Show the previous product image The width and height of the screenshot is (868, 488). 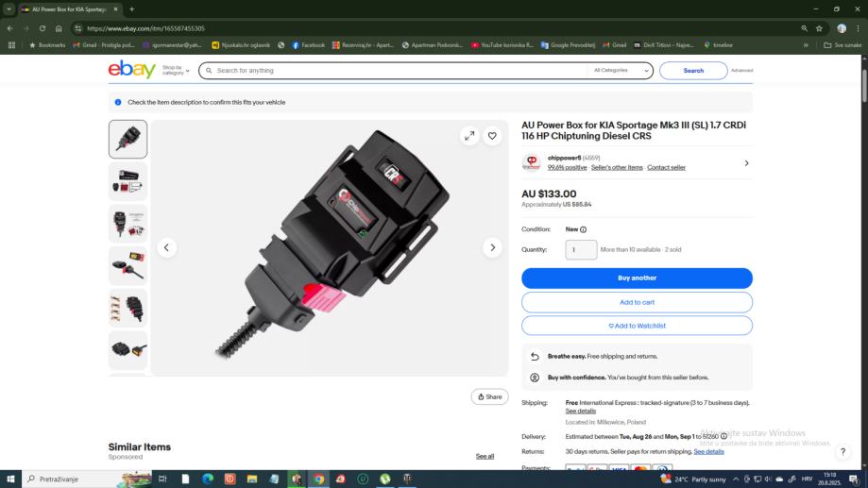click(x=166, y=247)
